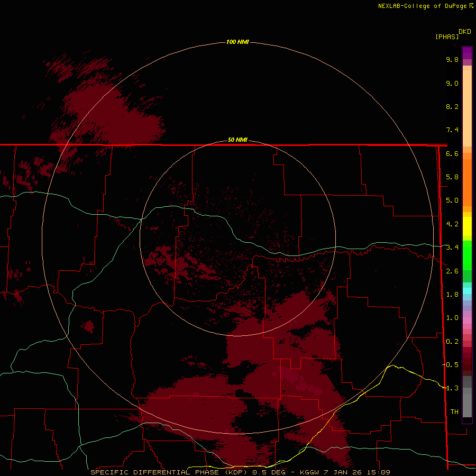The height and width of the screenshot is (476, 476).
Task: Click the 7 JAN 26 15:09 timestamp
Action: [x=358, y=472]
